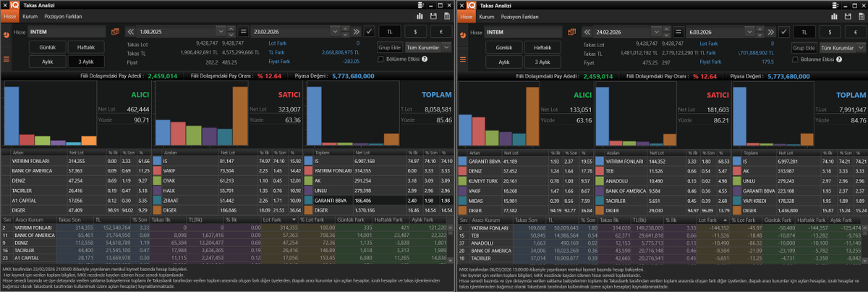Enable Bölünme Etkisi checkbox in left window
The image size is (868, 292).
pos(382,59)
